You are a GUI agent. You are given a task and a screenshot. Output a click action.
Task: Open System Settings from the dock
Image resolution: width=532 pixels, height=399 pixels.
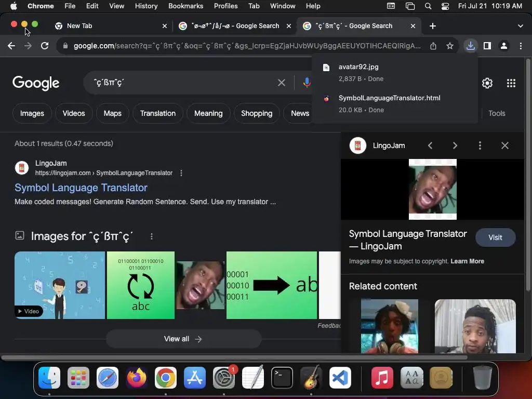(224, 378)
